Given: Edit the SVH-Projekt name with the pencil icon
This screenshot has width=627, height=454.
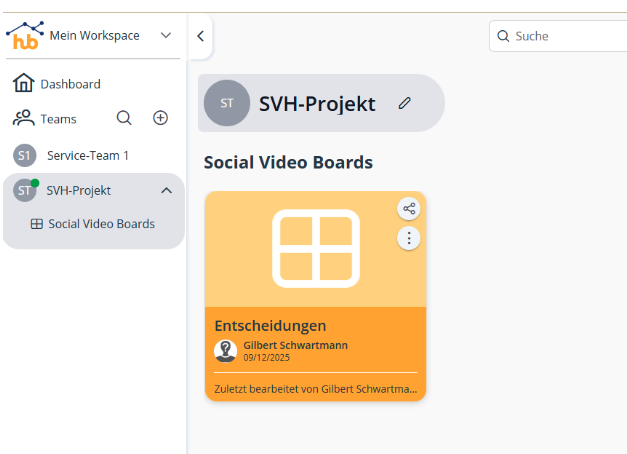Looking at the screenshot, I should [x=404, y=103].
